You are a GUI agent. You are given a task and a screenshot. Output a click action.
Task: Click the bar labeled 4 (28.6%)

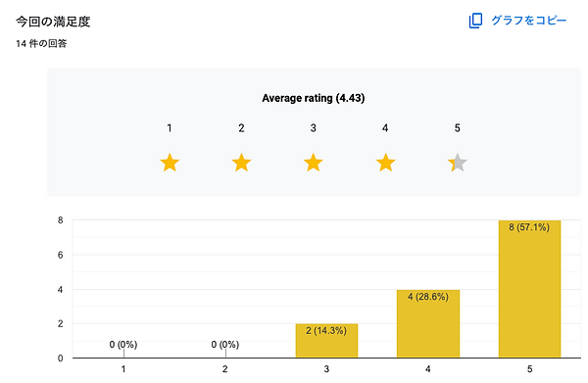pos(428,324)
